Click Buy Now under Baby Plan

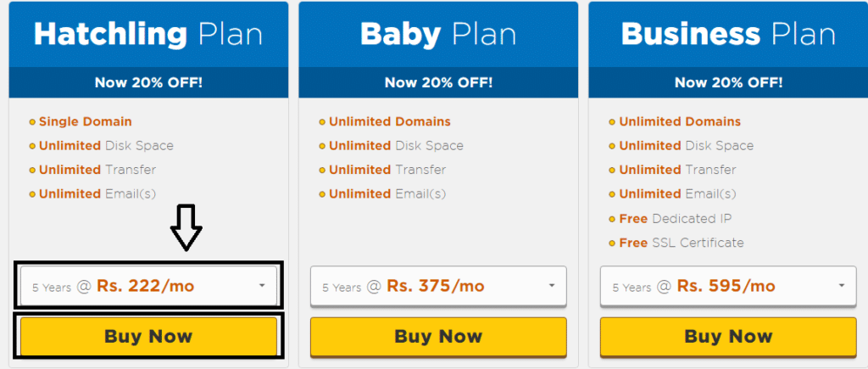(438, 336)
